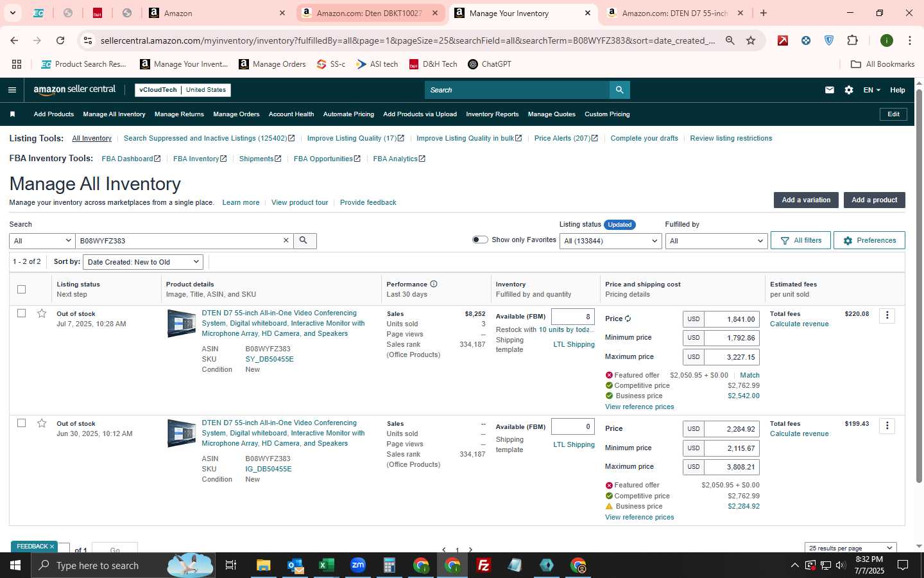Image resolution: width=924 pixels, height=578 pixels.
Task: Open the Seller Central mail messages icon
Action: point(830,90)
